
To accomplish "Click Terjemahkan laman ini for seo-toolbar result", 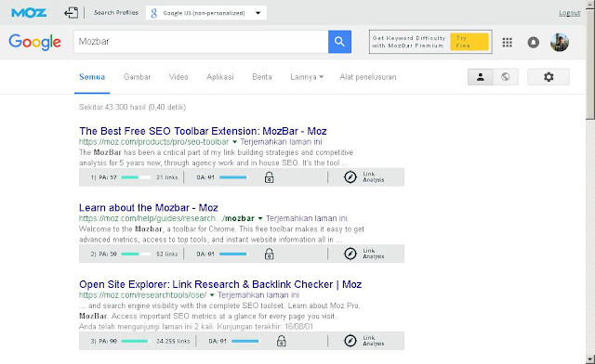I will tap(281, 142).
